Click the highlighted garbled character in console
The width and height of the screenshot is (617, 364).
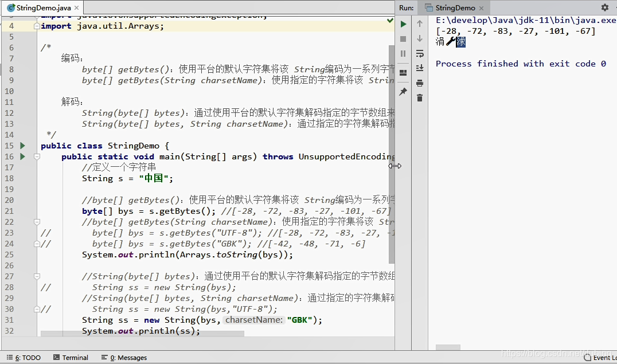461,42
